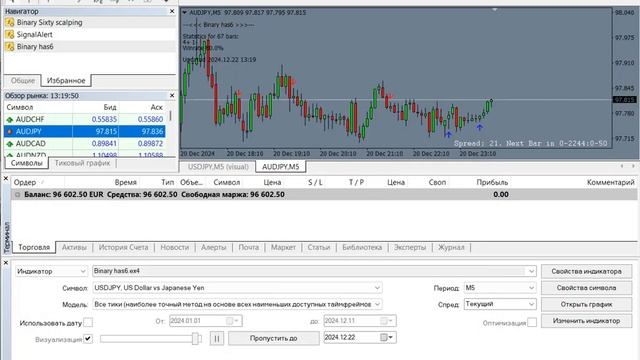Switch to USDJPY,M5 (visual) chart tab

(x=218, y=167)
